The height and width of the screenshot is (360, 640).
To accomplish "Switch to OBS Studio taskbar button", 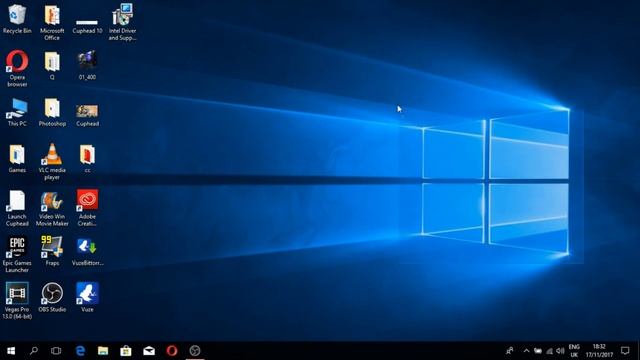I will [195, 351].
